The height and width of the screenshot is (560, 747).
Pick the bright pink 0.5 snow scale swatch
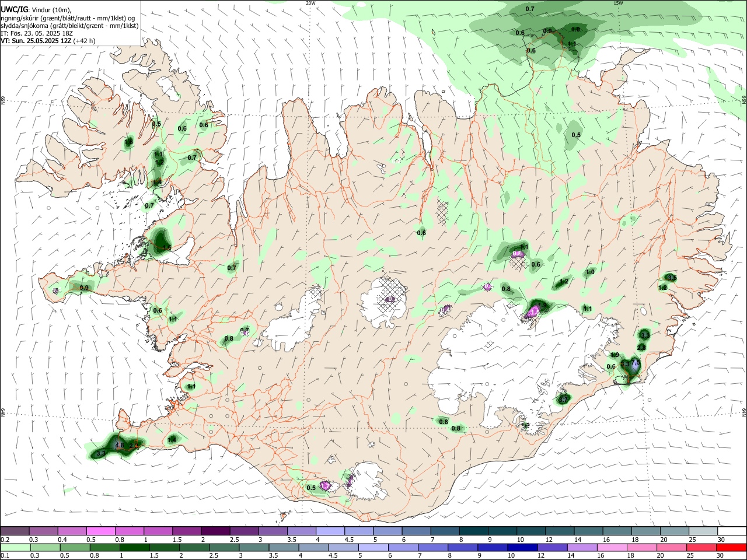[100, 531]
